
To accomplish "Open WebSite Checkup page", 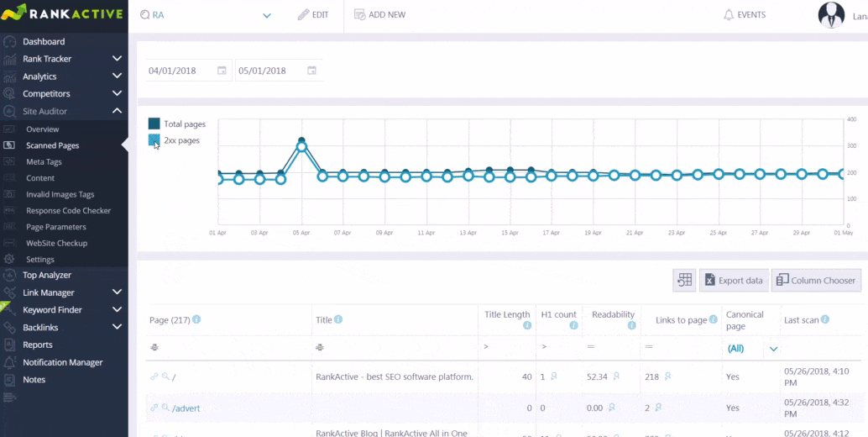I will (56, 243).
